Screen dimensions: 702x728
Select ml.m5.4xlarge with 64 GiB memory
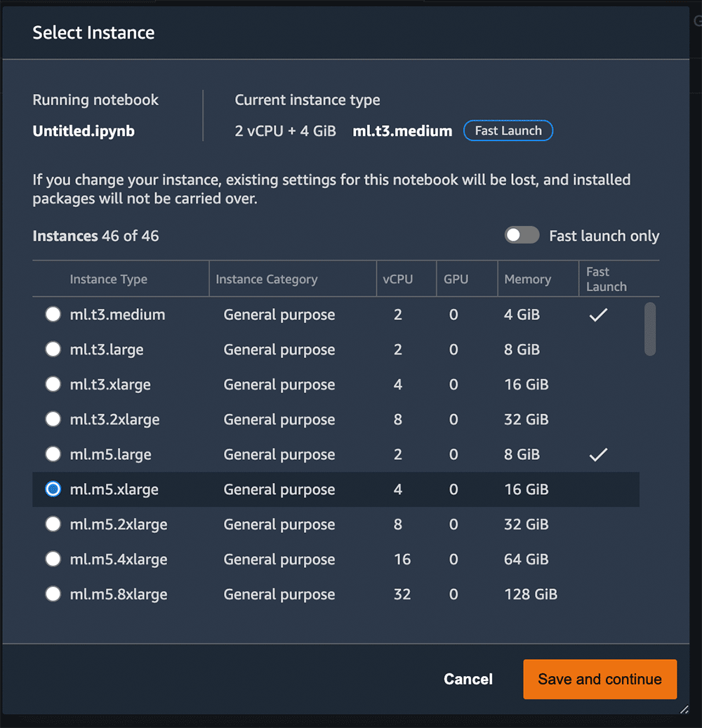pyautogui.click(x=53, y=559)
